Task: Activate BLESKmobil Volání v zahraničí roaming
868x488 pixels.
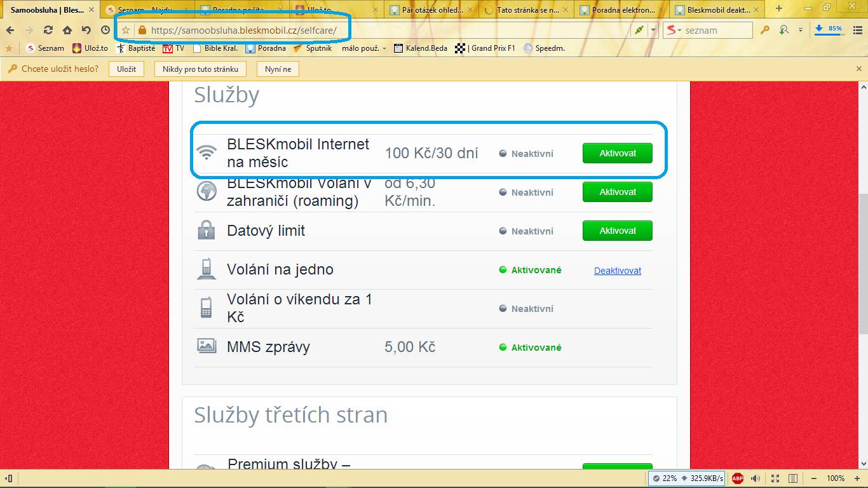Action: pos(618,192)
